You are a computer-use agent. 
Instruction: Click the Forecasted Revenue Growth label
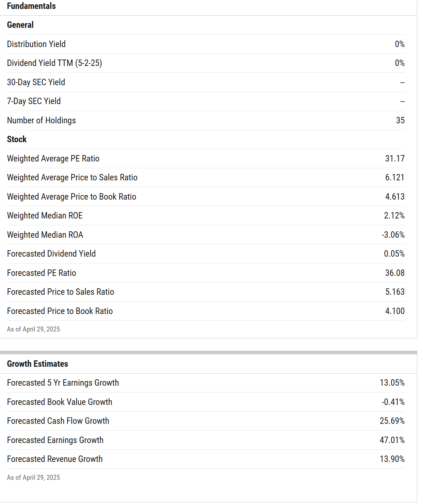click(x=55, y=459)
